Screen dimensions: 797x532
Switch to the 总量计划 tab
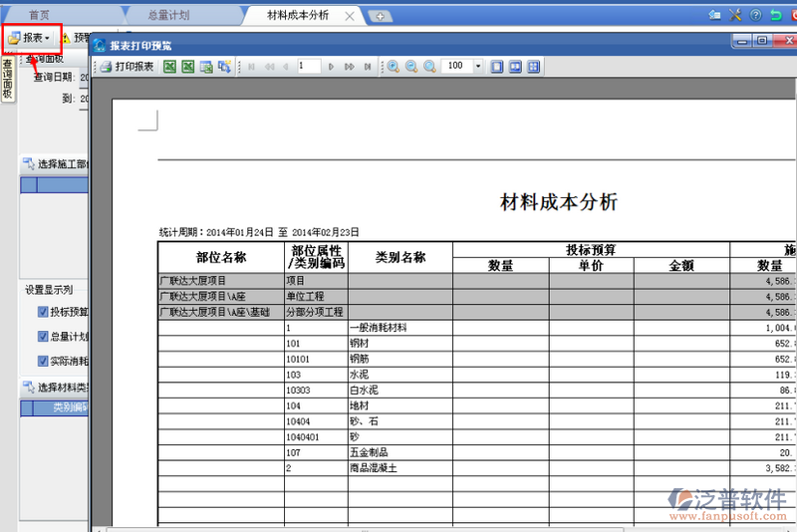point(168,15)
